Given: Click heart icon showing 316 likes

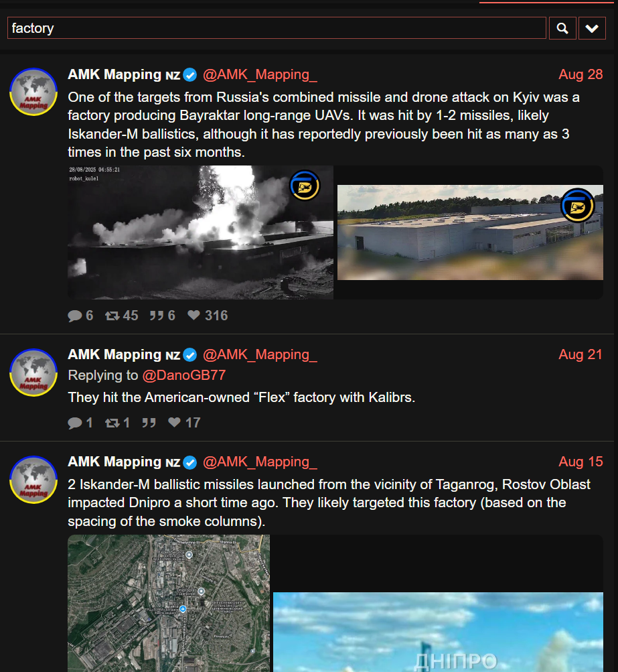Looking at the screenshot, I should [x=194, y=315].
